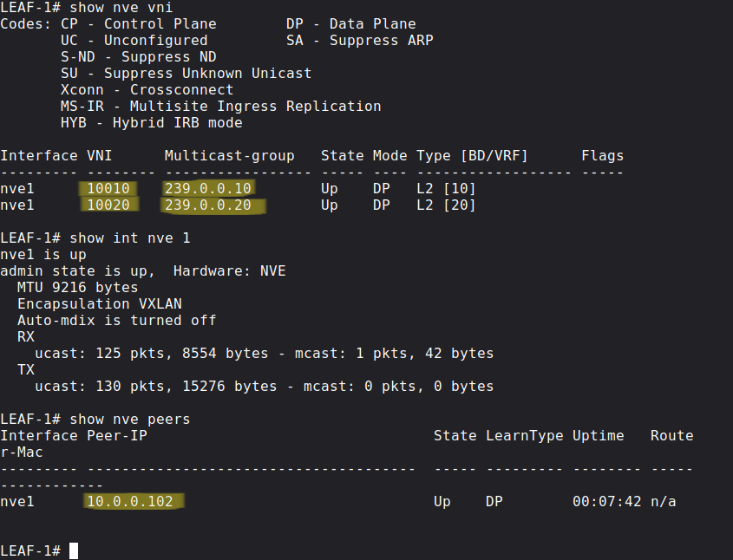This screenshot has width=733, height=560.
Task: Select the highlighted VNI 10020 value
Action: [108, 205]
